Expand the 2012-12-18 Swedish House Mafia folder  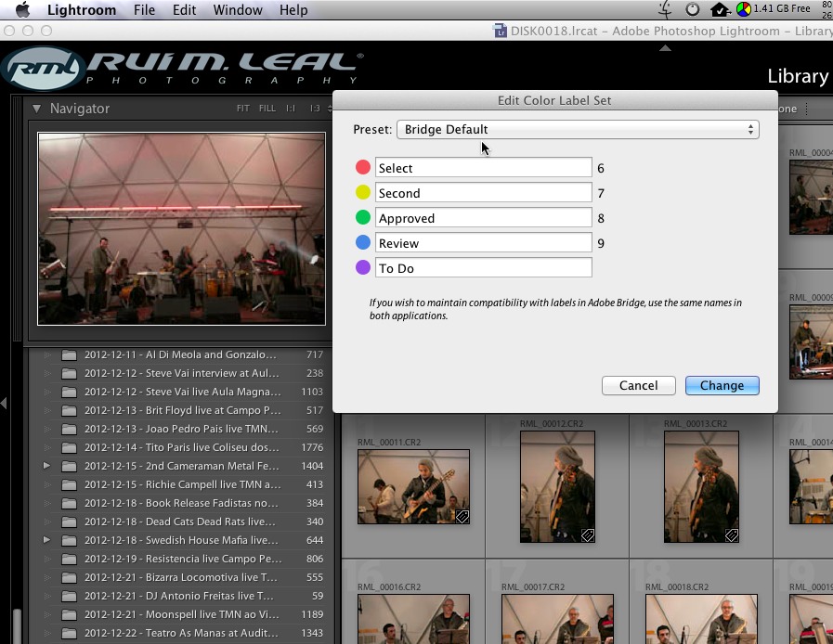click(46, 540)
